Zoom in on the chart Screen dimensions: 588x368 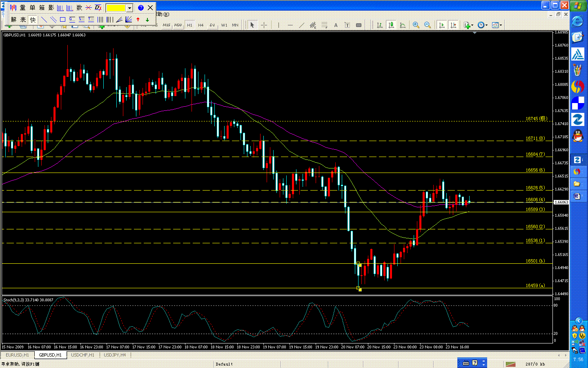coord(416,25)
